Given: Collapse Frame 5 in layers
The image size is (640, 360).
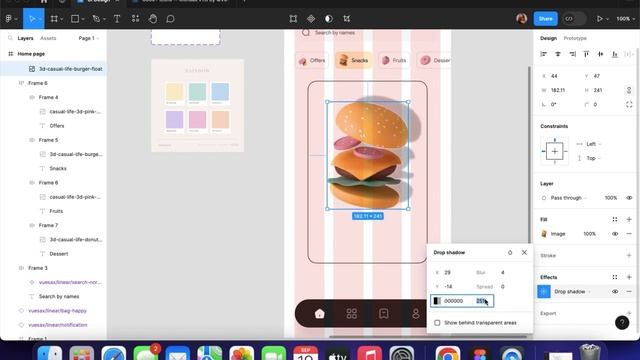Looking at the screenshot, I should (x=31, y=140).
